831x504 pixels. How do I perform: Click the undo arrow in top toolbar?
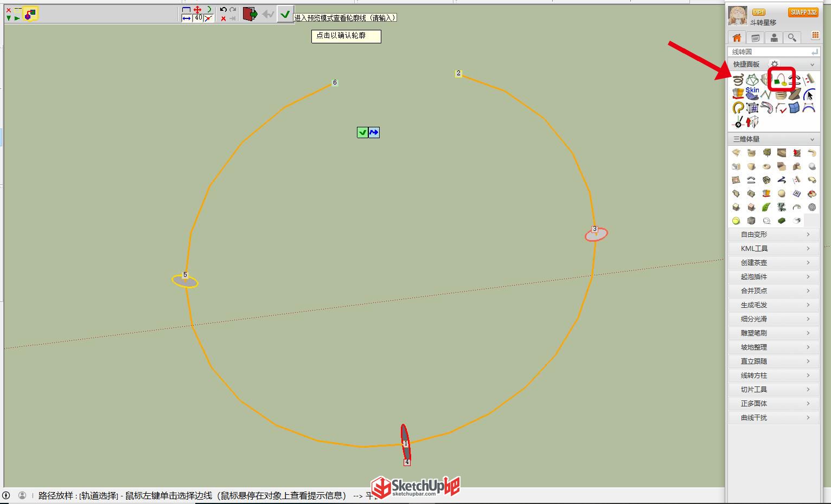point(223,10)
